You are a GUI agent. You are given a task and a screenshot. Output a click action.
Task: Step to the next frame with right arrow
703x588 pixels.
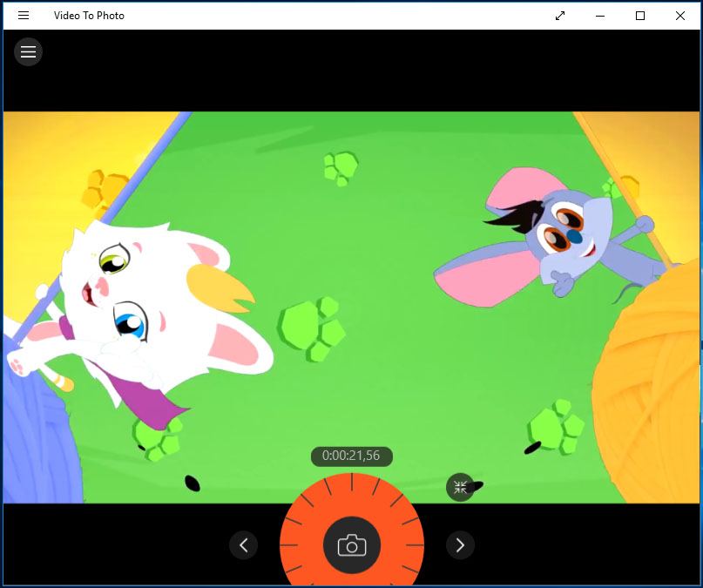pos(460,545)
